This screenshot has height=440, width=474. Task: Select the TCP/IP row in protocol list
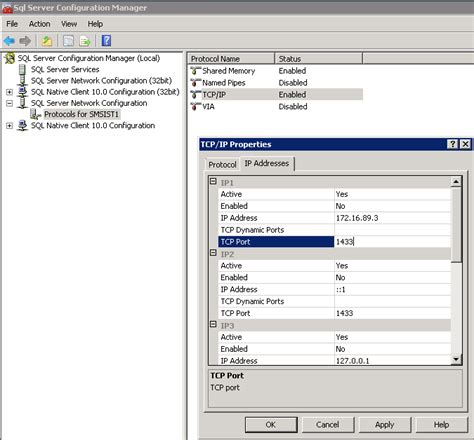(276, 95)
